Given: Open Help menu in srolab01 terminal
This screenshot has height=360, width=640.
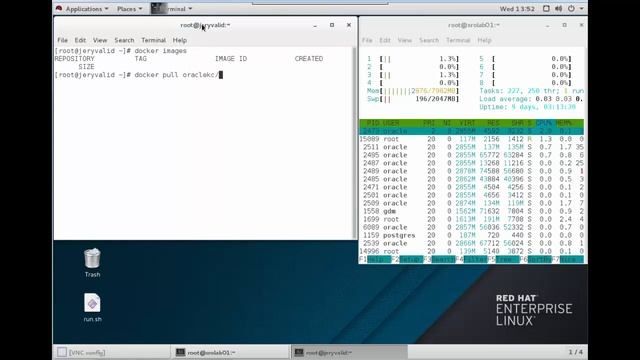Looking at the screenshot, I should click(484, 40).
